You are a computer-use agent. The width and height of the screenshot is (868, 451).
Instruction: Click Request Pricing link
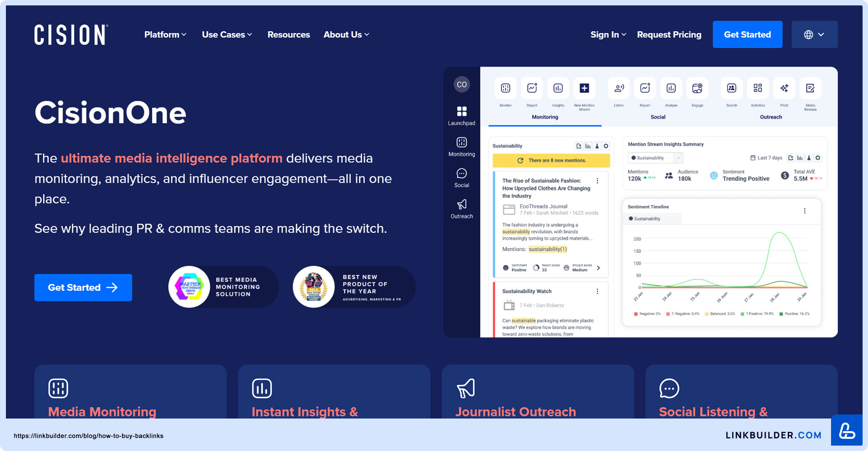coord(669,35)
